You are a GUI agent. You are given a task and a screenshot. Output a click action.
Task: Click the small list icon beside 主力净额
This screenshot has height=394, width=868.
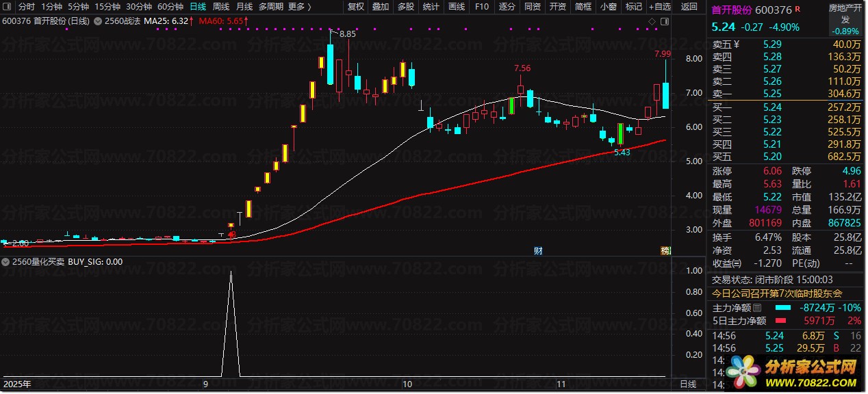(756, 308)
